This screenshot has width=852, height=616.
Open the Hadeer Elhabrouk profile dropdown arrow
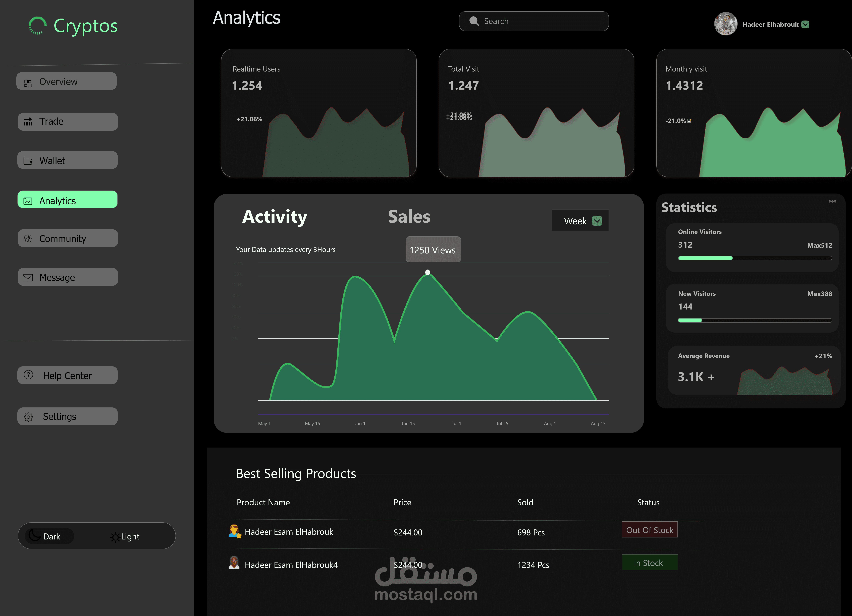(x=805, y=24)
